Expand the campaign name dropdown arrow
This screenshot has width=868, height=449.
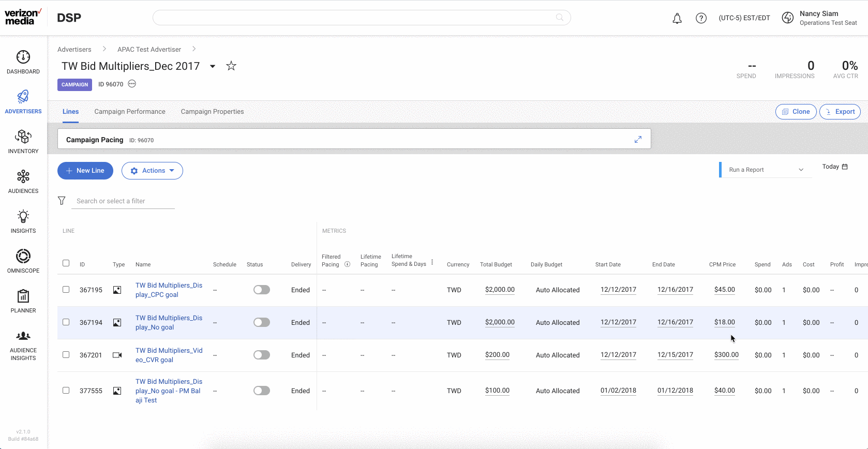213,66
